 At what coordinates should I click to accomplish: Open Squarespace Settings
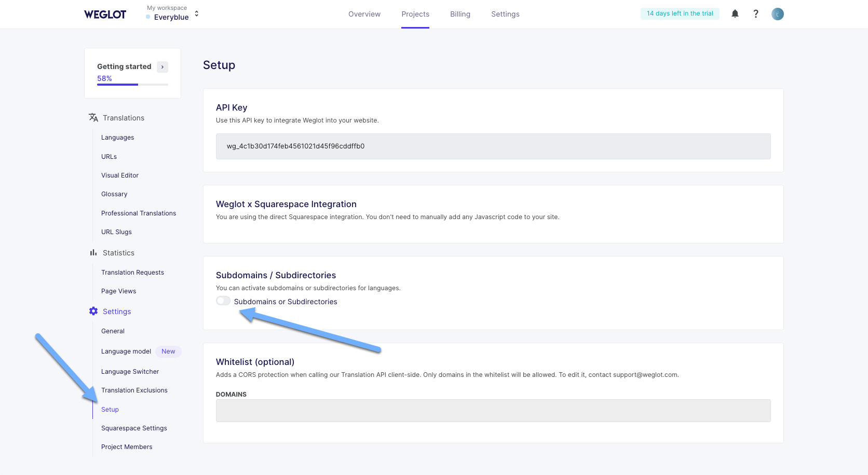point(134,428)
